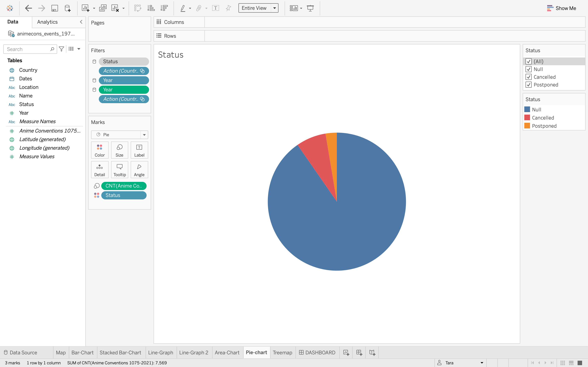Open the Entire View fit dropdown
This screenshot has width=588, height=367.
click(x=275, y=8)
